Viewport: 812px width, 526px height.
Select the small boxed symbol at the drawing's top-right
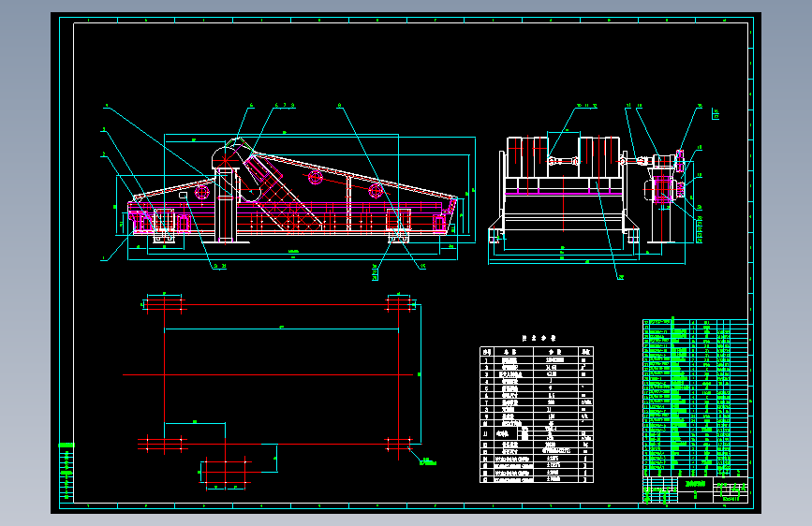point(716,114)
